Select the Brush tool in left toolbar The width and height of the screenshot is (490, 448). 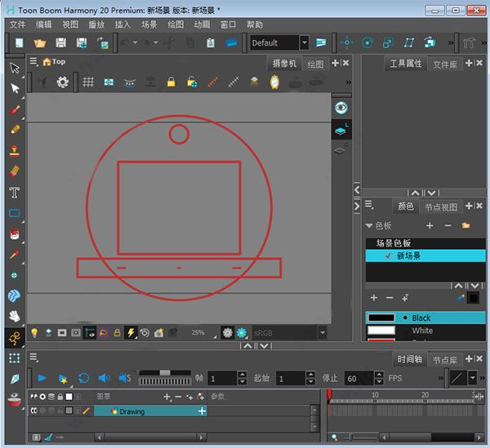[x=15, y=109]
